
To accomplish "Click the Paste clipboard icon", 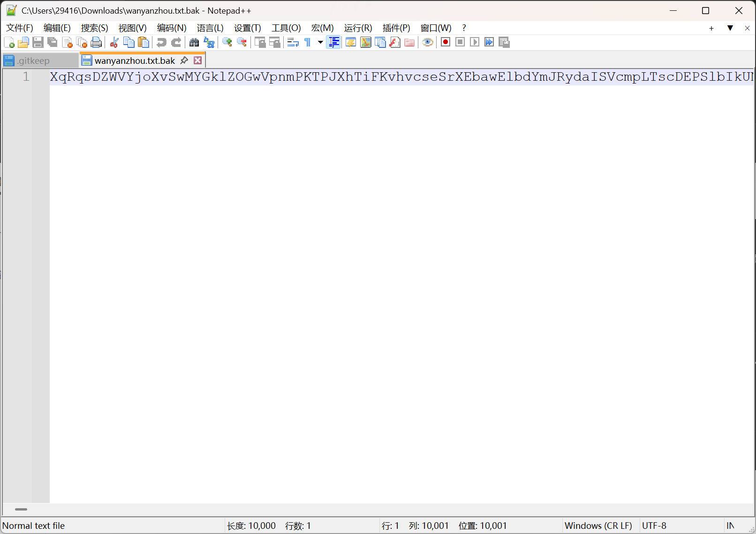I will pos(143,43).
